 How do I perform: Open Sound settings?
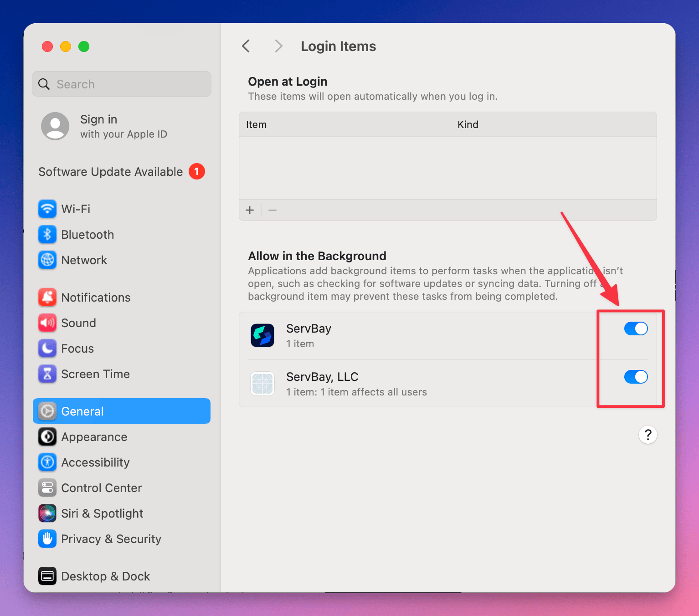122,323
